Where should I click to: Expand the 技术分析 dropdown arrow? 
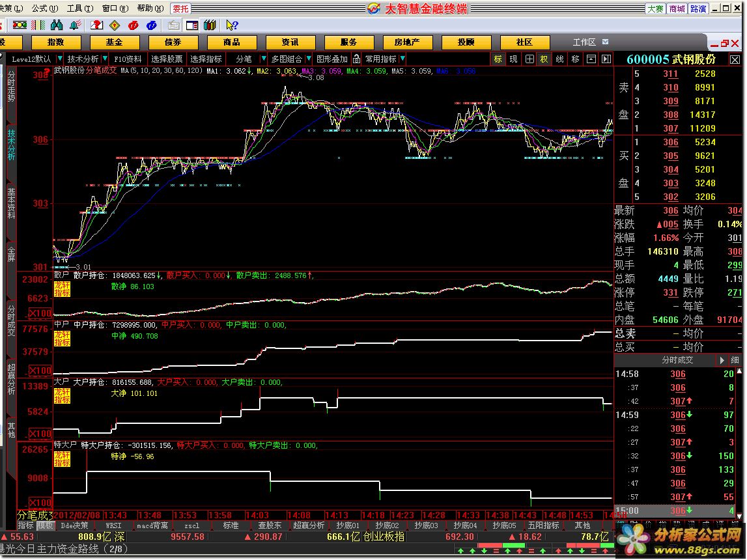(x=105, y=59)
